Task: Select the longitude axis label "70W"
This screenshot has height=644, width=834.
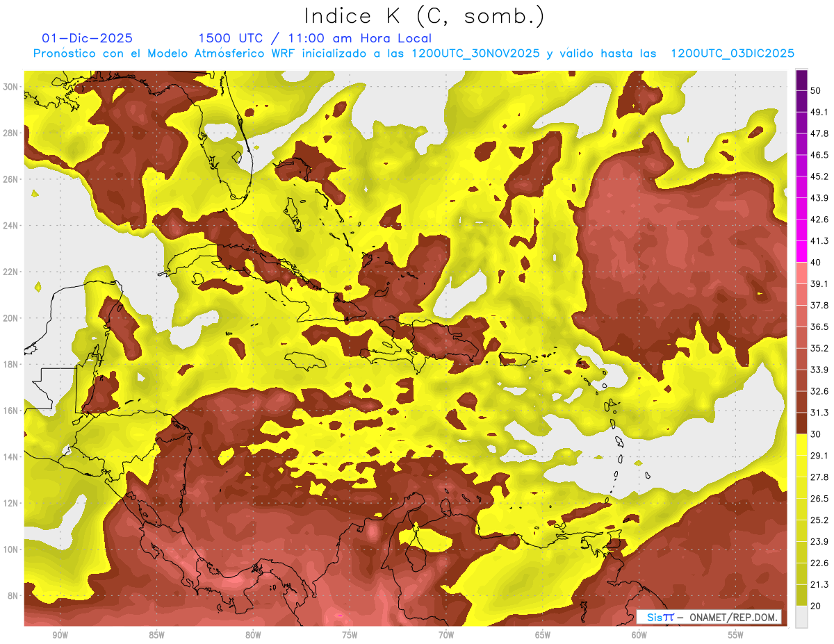Action: 446,635
